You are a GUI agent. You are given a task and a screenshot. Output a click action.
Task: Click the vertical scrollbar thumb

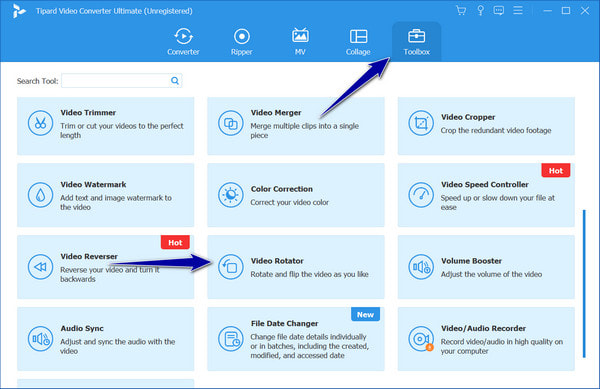click(584, 283)
